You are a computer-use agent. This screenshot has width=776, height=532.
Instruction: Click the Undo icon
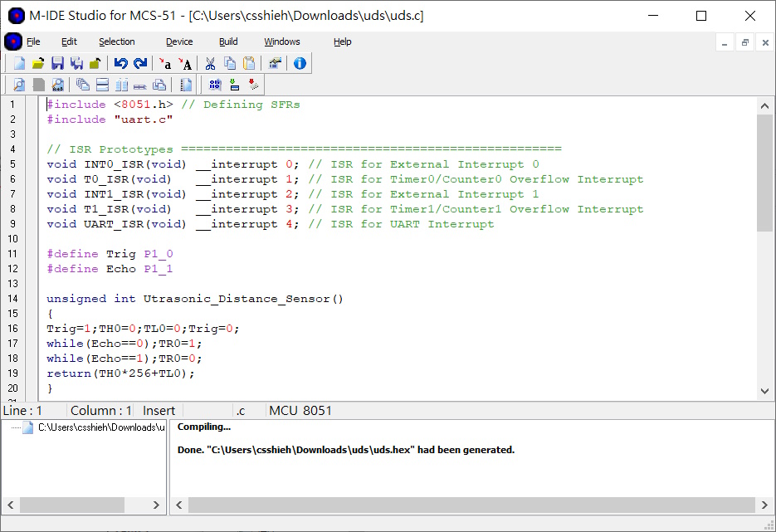pyautogui.click(x=120, y=62)
